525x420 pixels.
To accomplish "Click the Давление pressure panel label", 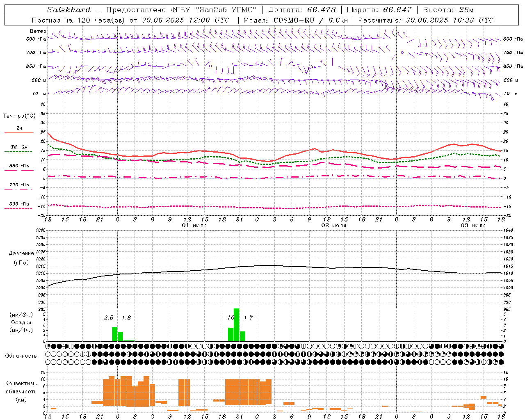I will (x=21, y=253).
